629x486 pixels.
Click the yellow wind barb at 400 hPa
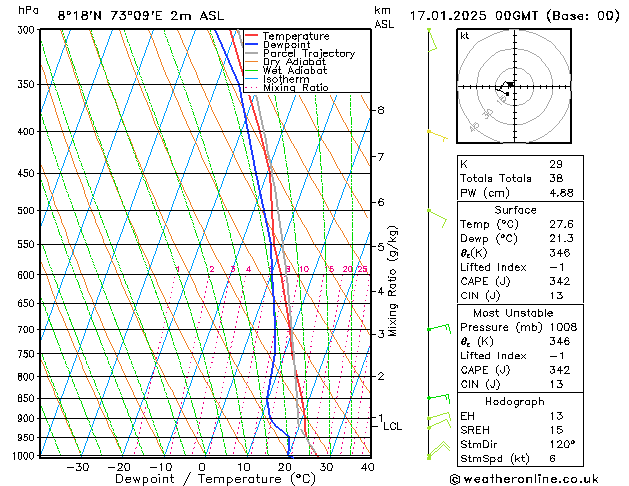pos(437,136)
